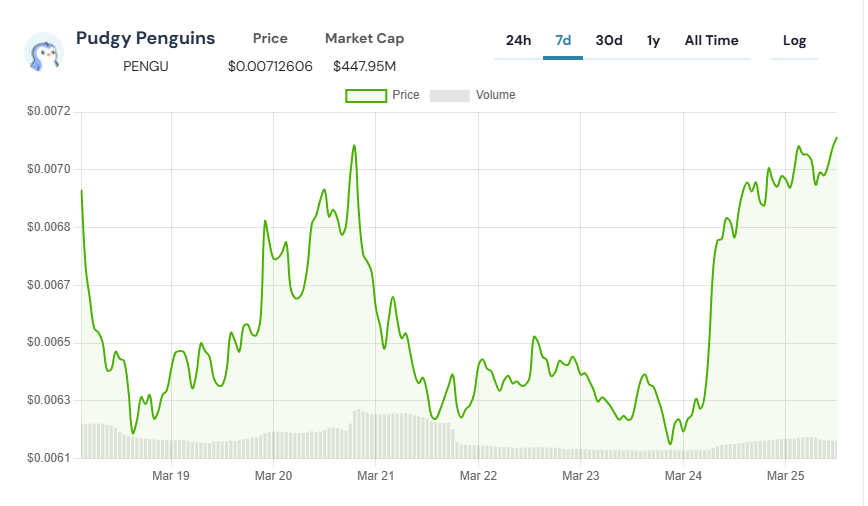The image size is (868, 506).
Task: Click the Pudgy Penguins title
Action: point(146,38)
